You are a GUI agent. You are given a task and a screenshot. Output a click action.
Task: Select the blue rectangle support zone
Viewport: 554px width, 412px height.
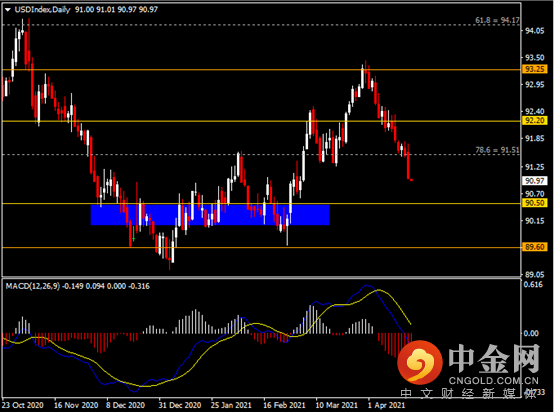(210, 215)
